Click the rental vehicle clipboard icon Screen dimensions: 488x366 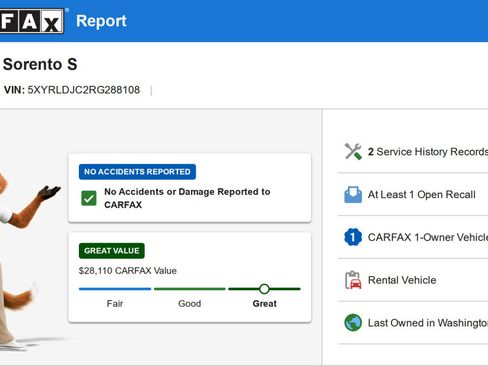tap(353, 280)
